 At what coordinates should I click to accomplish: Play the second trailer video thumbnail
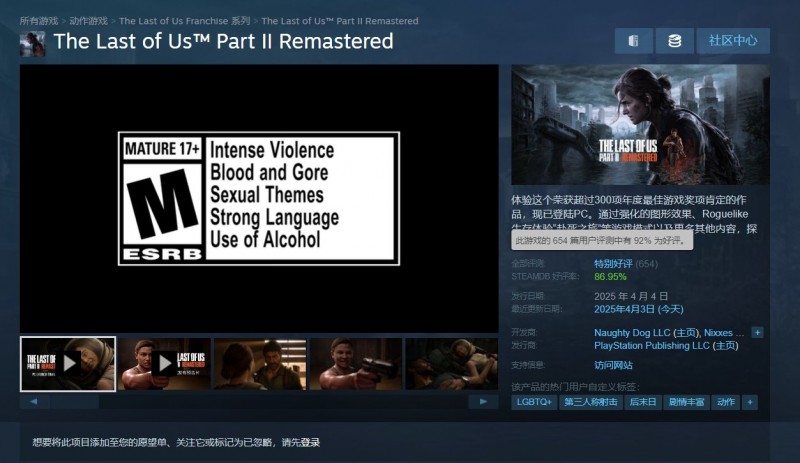tap(164, 363)
